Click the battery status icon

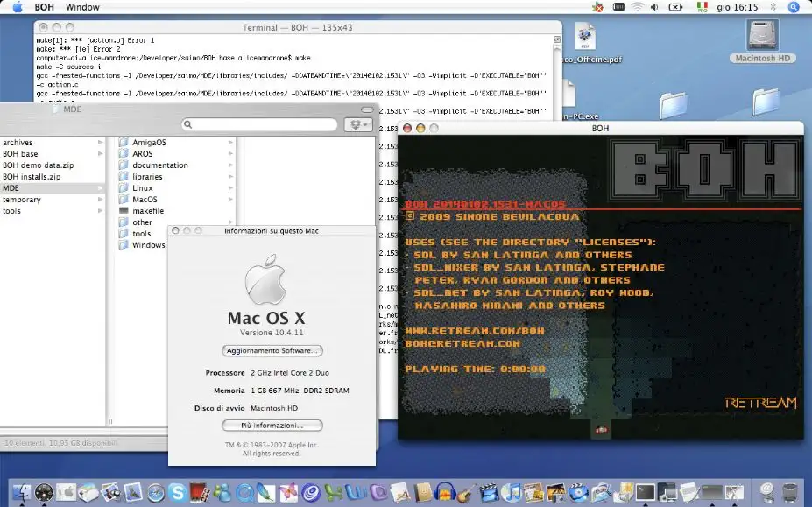[x=675, y=7]
